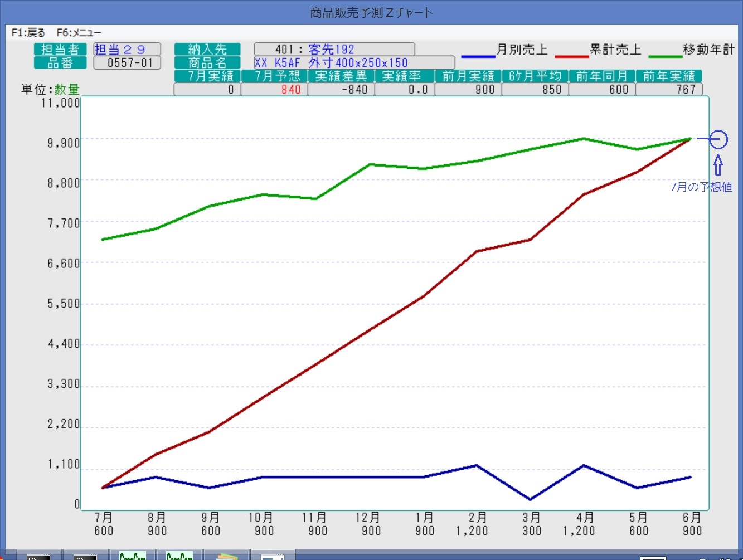Click the 実績率 column header
Image resolution: width=743 pixels, height=560 pixels.
(405, 76)
